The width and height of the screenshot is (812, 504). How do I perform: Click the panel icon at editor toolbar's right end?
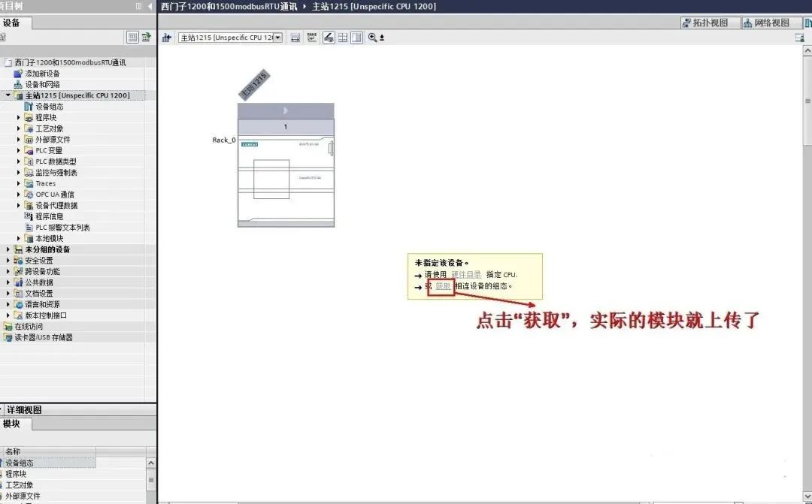[x=799, y=38]
